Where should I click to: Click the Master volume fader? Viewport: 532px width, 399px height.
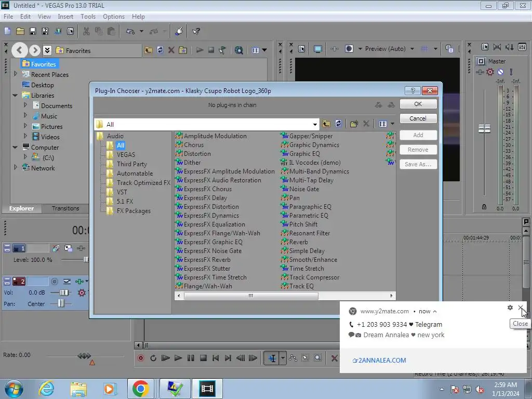[484, 128]
